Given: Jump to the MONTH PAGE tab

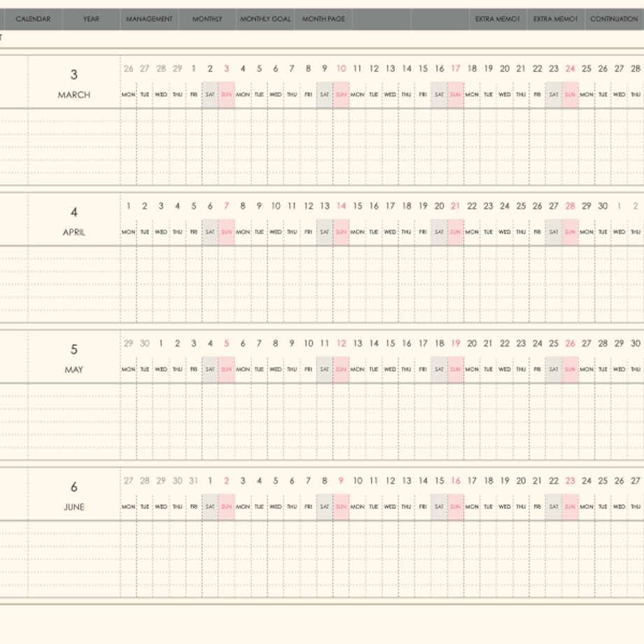Looking at the screenshot, I should tap(323, 19).
